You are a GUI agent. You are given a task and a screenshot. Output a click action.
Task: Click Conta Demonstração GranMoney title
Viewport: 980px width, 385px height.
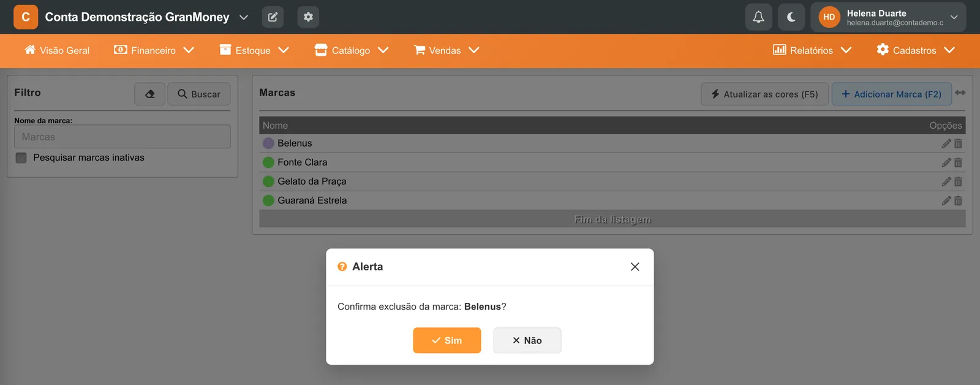[137, 17]
